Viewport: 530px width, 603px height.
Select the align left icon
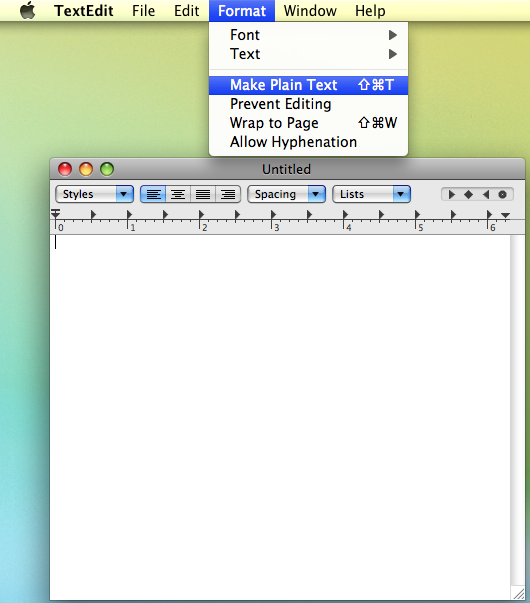click(x=153, y=194)
